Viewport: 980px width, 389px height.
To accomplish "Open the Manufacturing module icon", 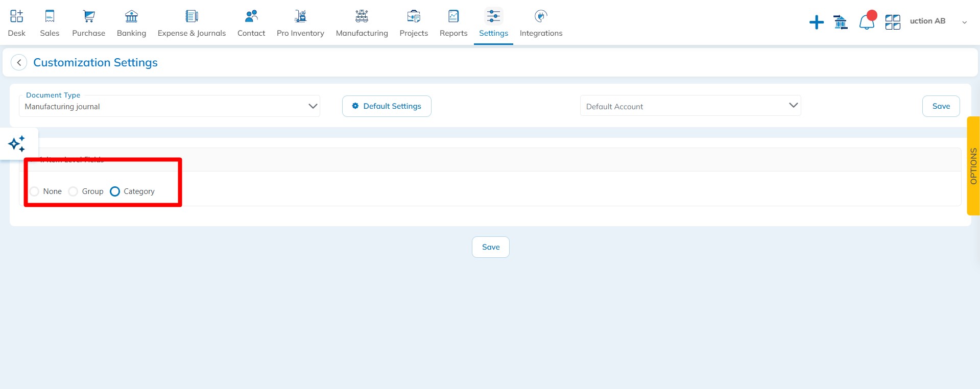I will 362,17.
